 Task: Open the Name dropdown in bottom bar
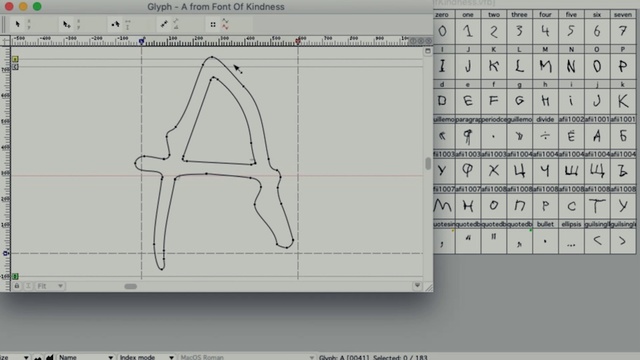click(85, 357)
